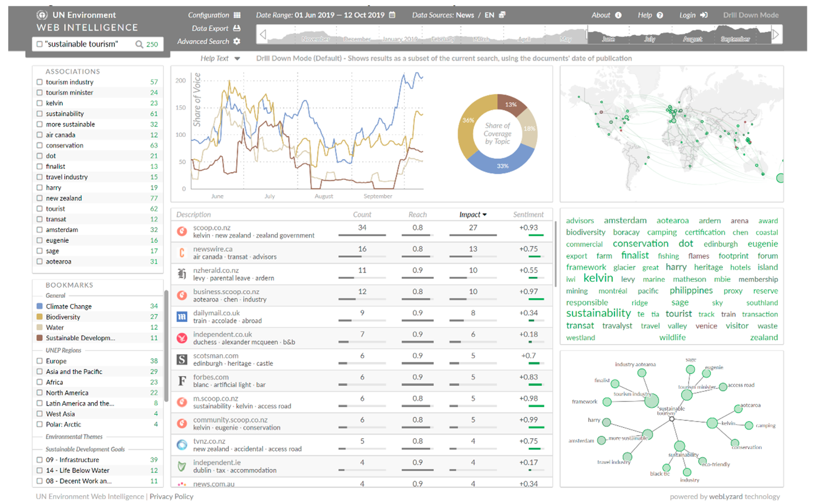Click the m.scoop.co.nz source icon

tap(182, 402)
